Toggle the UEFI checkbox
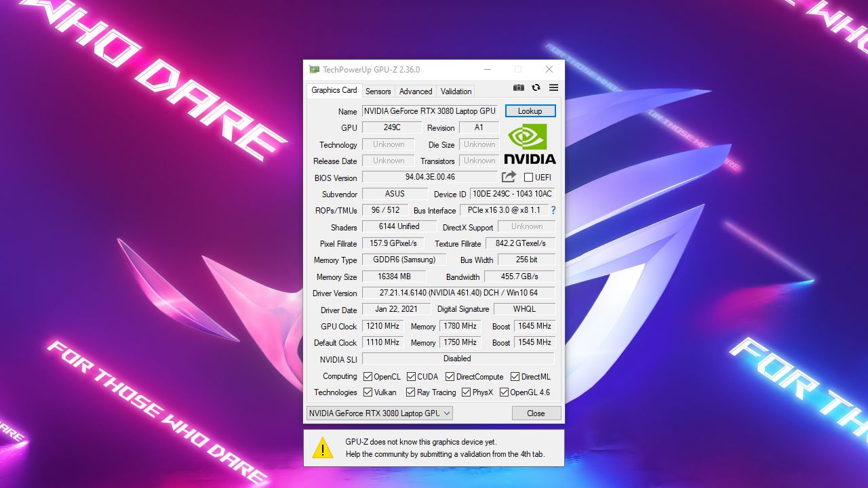The height and width of the screenshot is (488, 868). coord(528,177)
